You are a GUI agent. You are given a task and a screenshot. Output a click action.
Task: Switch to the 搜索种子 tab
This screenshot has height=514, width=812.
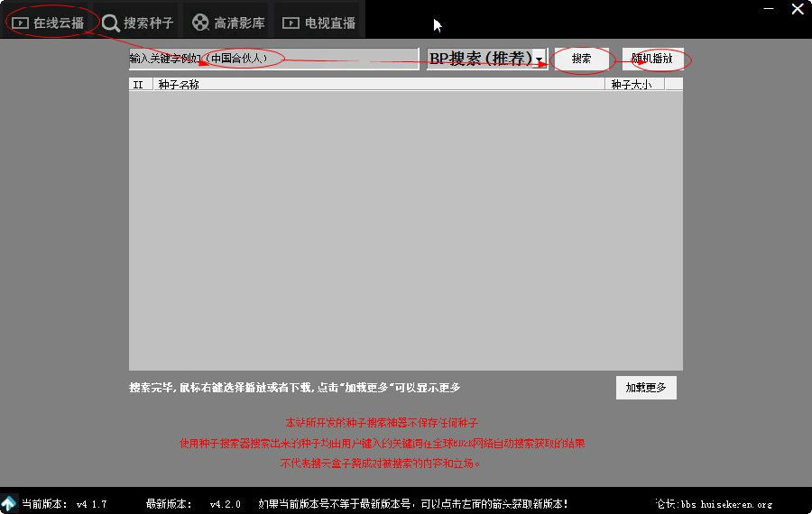coord(138,23)
